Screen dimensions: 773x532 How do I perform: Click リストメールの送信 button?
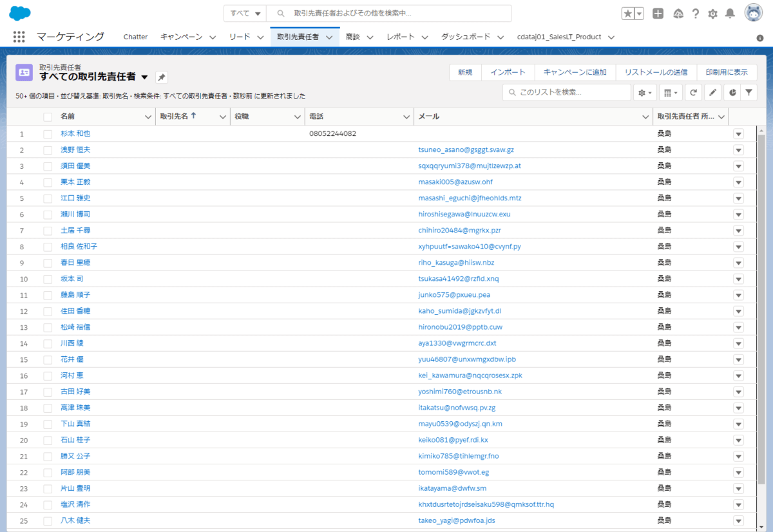point(656,72)
